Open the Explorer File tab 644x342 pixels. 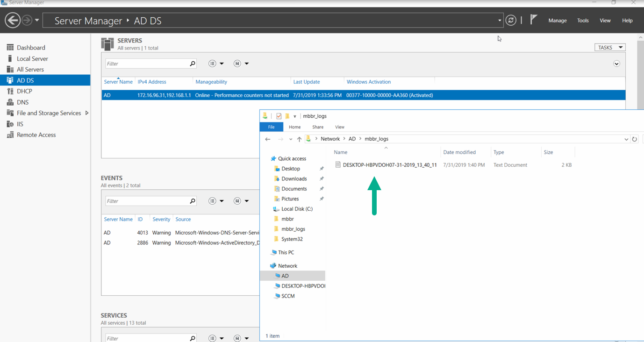coord(271,127)
